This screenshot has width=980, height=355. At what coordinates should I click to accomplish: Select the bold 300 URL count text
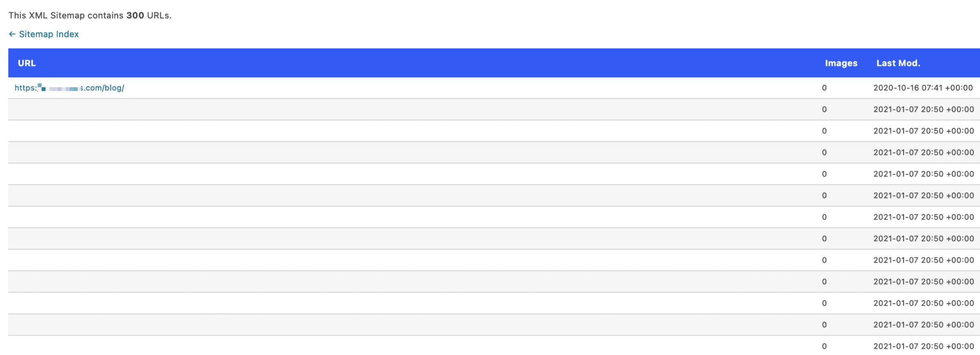pyautogui.click(x=134, y=16)
